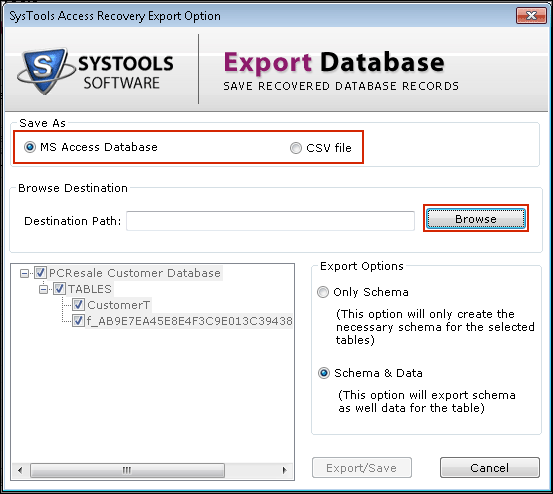The width and height of the screenshot is (553, 494).
Task: Click the horizontal scrollbar thumb
Action: point(127,470)
